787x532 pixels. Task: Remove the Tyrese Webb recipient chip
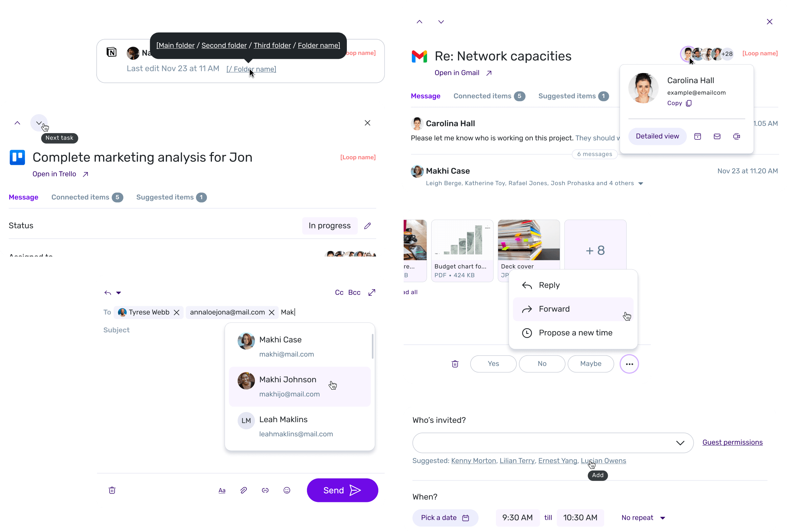176,313
